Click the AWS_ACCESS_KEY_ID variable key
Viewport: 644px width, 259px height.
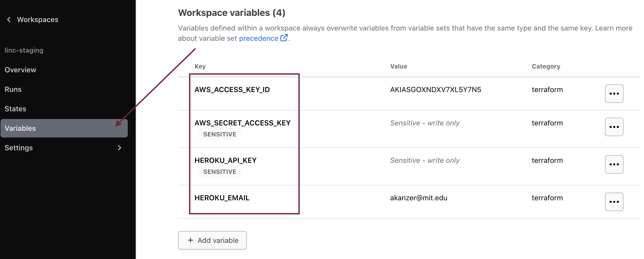232,90
